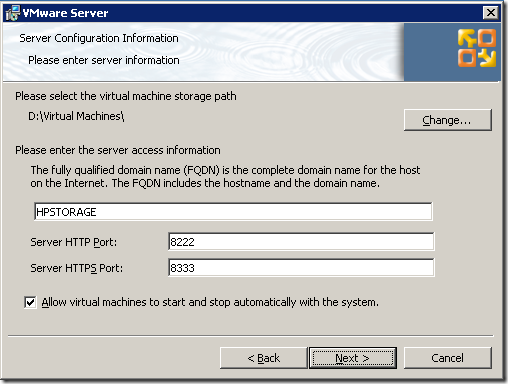Uncheck automatic start and stop of virtual machines

pos(30,302)
